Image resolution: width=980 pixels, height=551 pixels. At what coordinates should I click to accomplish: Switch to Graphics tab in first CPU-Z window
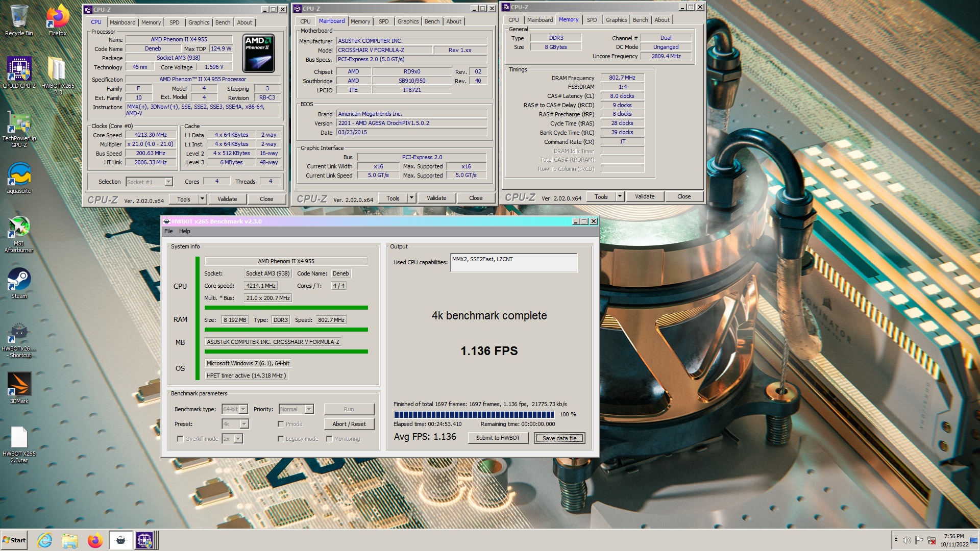pos(199,22)
